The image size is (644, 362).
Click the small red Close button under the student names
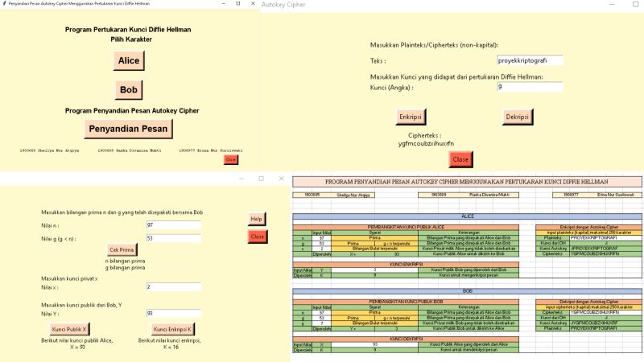231,159
